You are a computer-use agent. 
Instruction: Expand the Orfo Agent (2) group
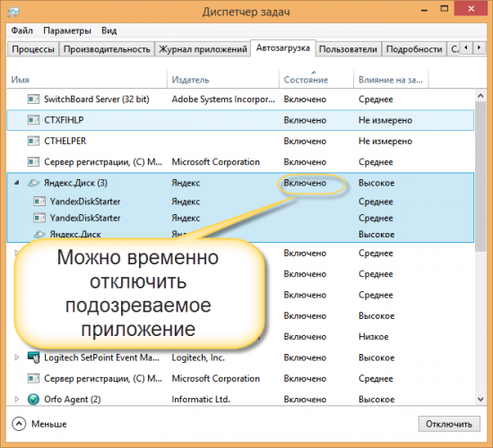[x=17, y=399]
